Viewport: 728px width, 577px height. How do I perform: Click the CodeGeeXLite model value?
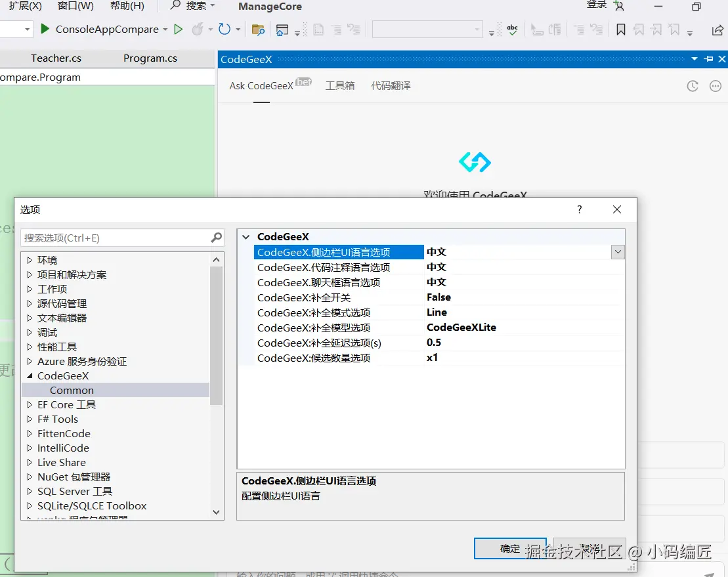pyautogui.click(x=461, y=328)
